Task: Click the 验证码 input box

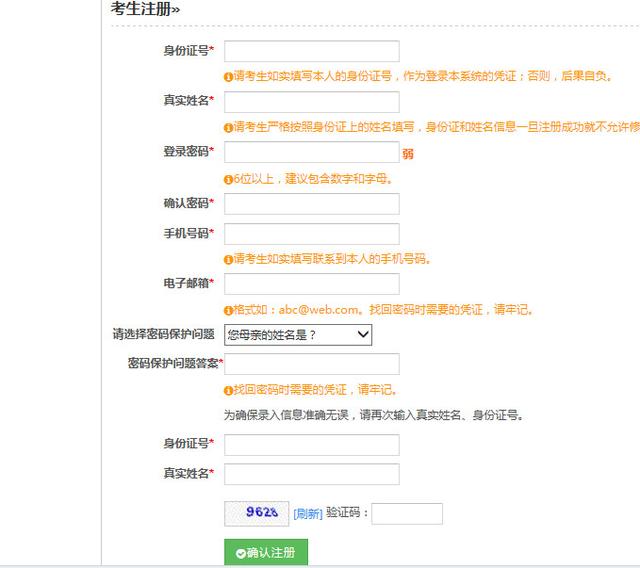Action: 406,513
